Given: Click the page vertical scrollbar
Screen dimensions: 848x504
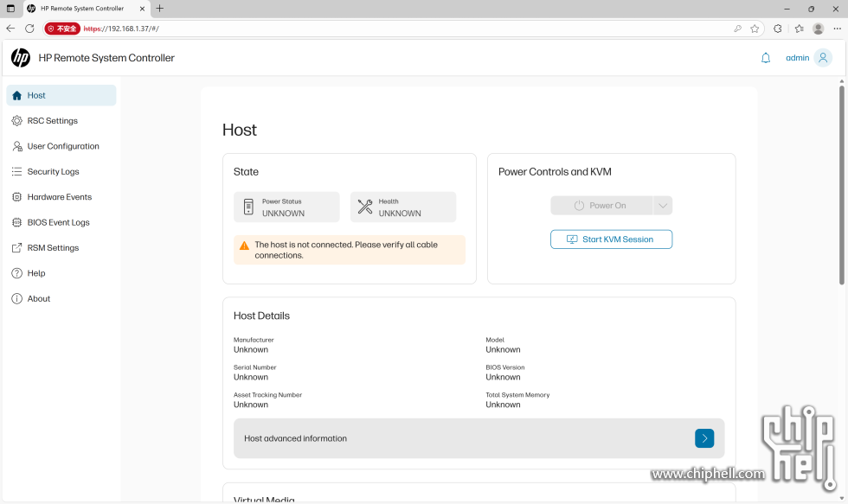Looking at the screenshot, I should coord(841,183).
